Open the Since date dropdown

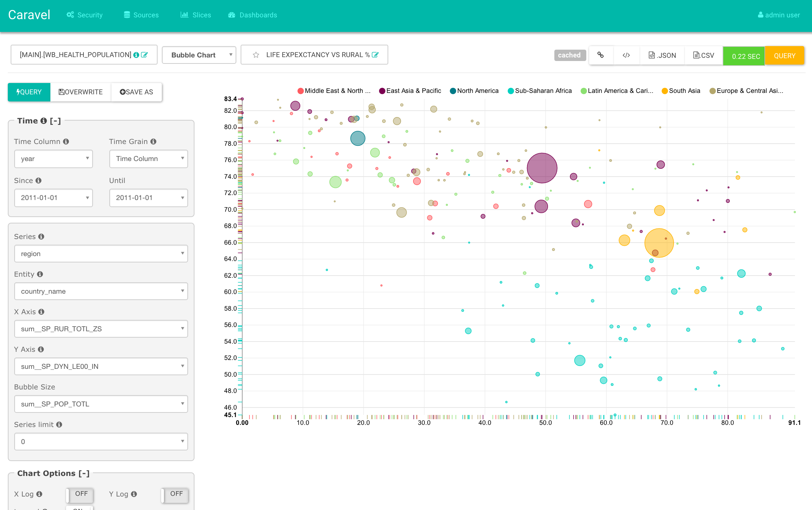click(x=53, y=198)
